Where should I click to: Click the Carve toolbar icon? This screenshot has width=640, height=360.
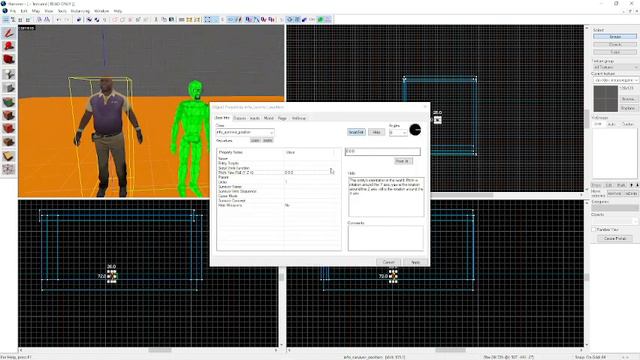(x=79, y=20)
